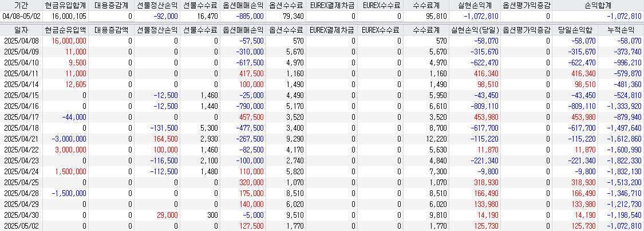The width and height of the screenshot is (644, 231).
Task: Click the 실현손익(당일) column header
Action: click(475, 30)
